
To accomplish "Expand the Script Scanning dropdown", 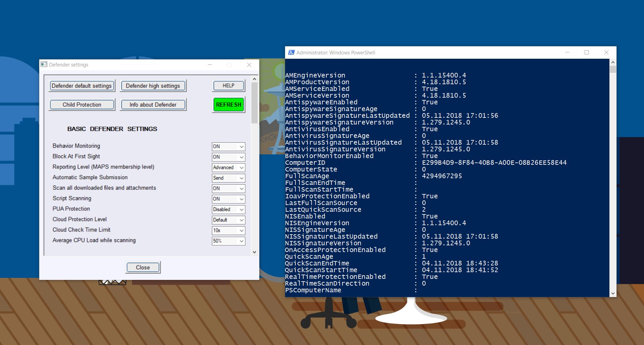I will [228, 199].
